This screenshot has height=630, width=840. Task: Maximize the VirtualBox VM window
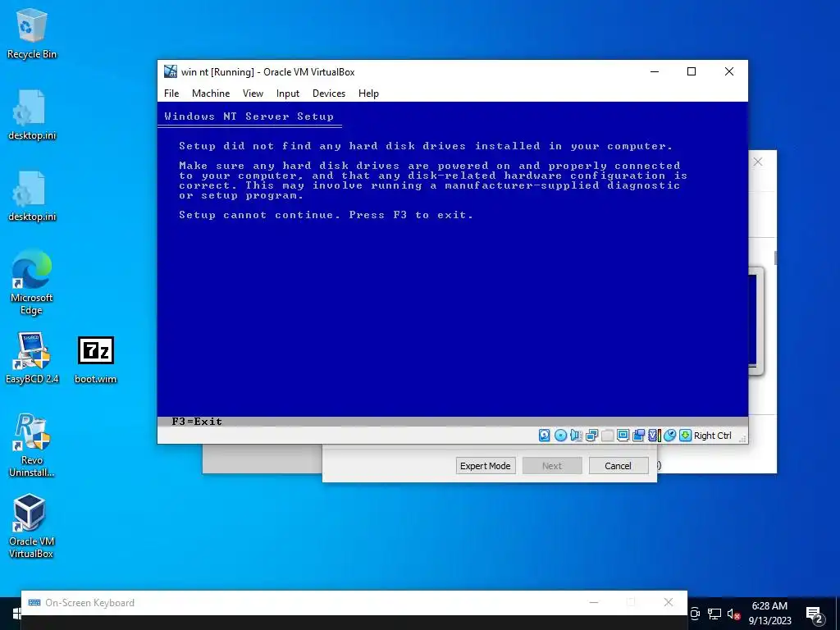click(691, 71)
